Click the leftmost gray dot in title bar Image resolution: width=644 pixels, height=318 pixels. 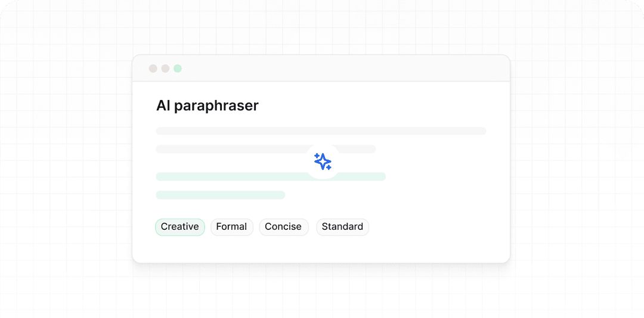click(x=153, y=68)
